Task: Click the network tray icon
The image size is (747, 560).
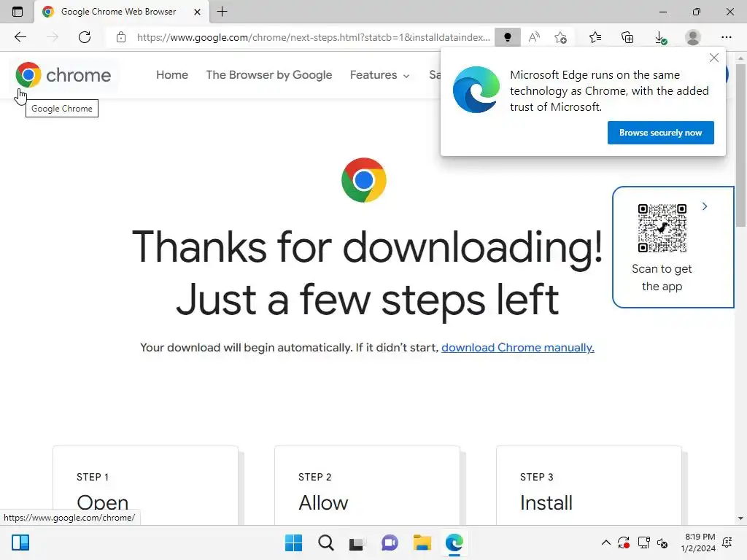Action: (643, 542)
